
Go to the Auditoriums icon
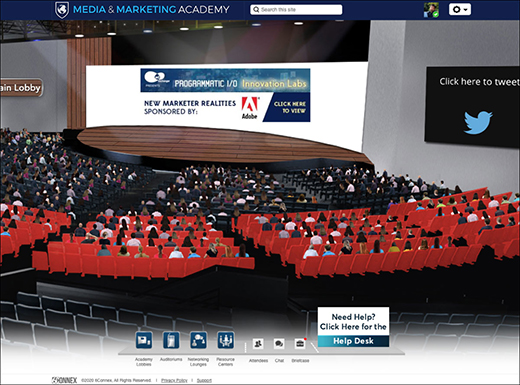coord(171,340)
